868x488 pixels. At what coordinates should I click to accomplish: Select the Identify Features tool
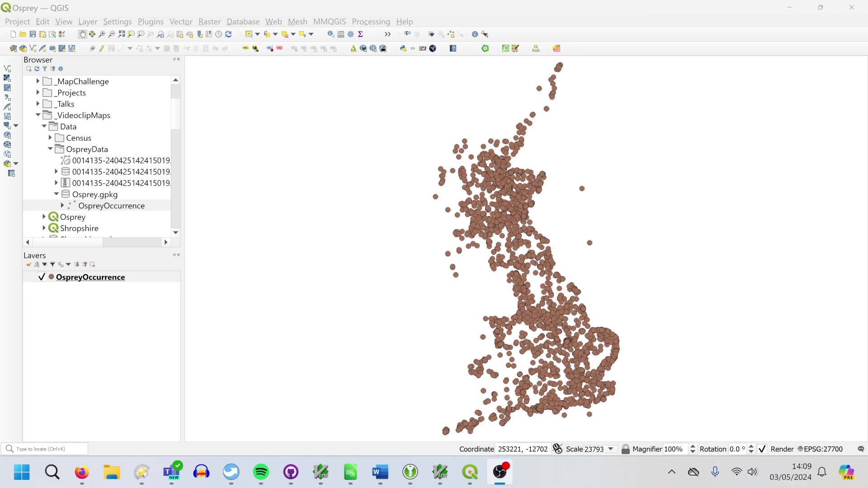330,34
